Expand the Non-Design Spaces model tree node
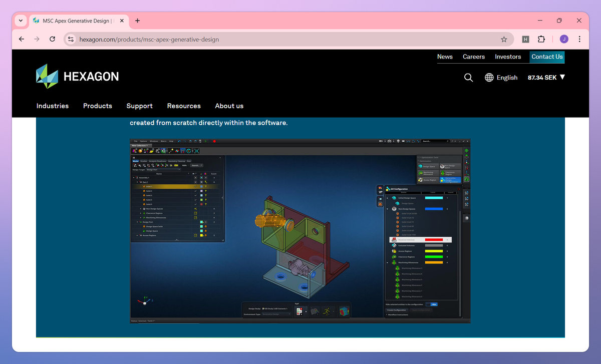This screenshot has width=601, height=364. [x=141, y=209]
